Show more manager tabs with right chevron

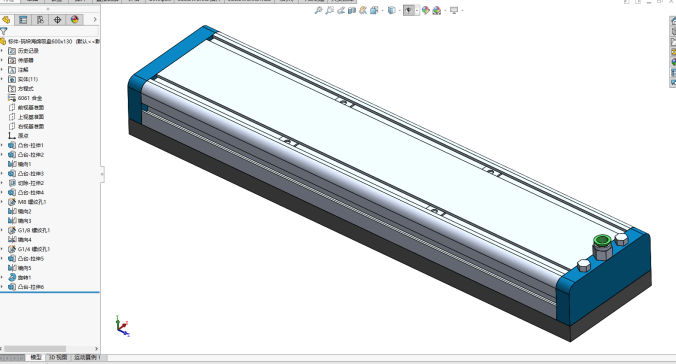[95, 20]
